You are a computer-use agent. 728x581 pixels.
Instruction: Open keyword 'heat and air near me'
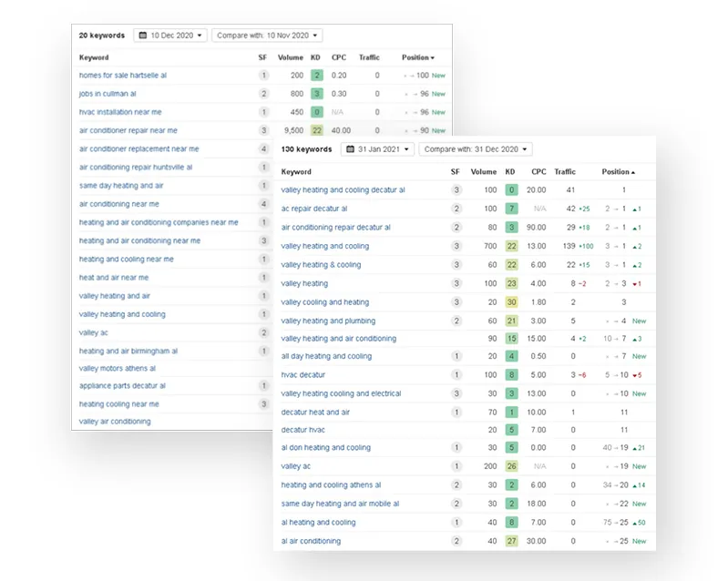(114, 278)
